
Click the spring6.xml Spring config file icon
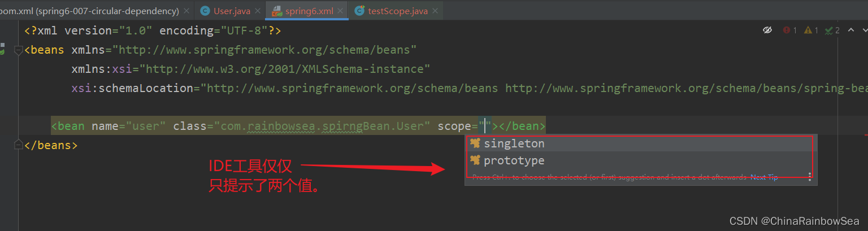click(x=277, y=11)
